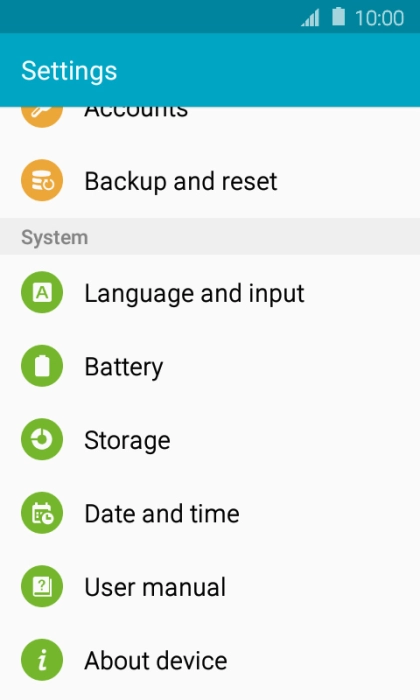This screenshot has width=420, height=700.
Task: Tap the battery indicator in status bar
Action: 339,17
